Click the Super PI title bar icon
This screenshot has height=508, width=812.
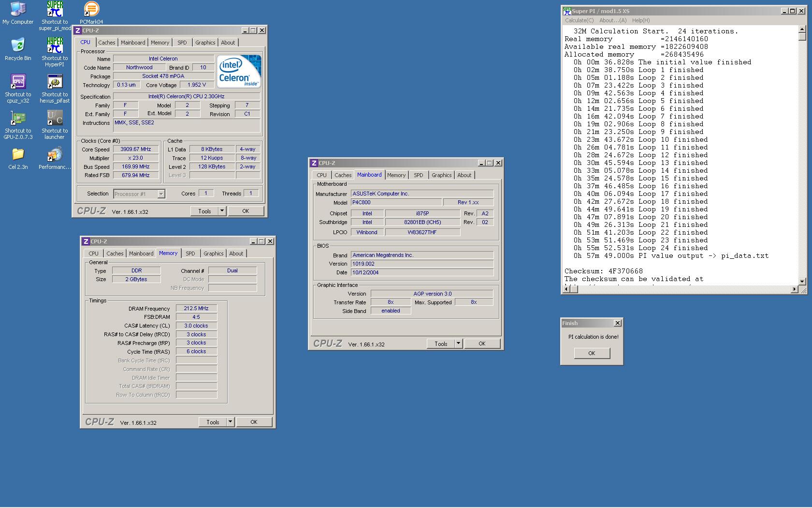pyautogui.click(x=567, y=11)
